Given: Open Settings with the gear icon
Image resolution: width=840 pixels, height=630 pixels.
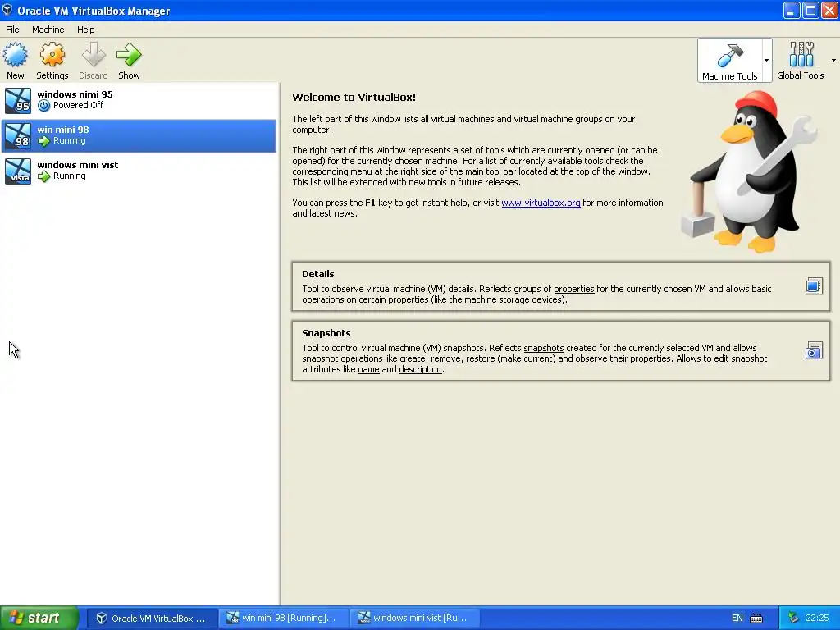Looking at the screenshot, I should [52, 55].
